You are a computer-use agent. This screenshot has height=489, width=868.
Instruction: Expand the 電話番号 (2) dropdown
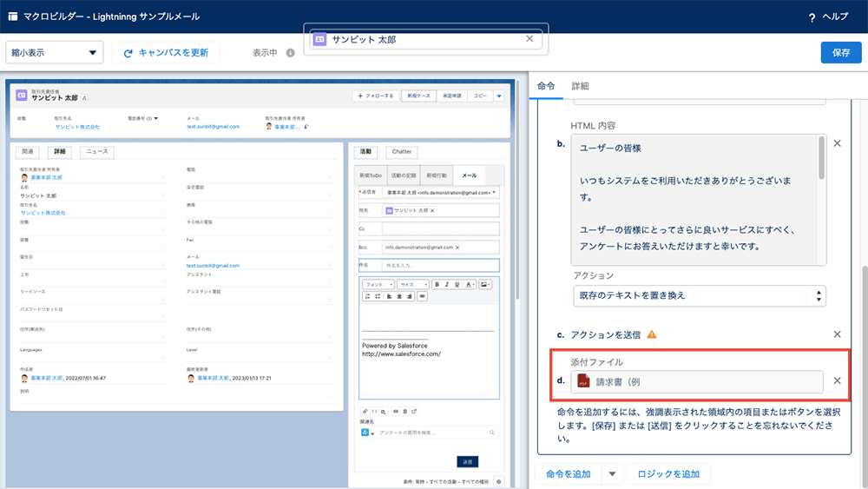pos(156,118)
